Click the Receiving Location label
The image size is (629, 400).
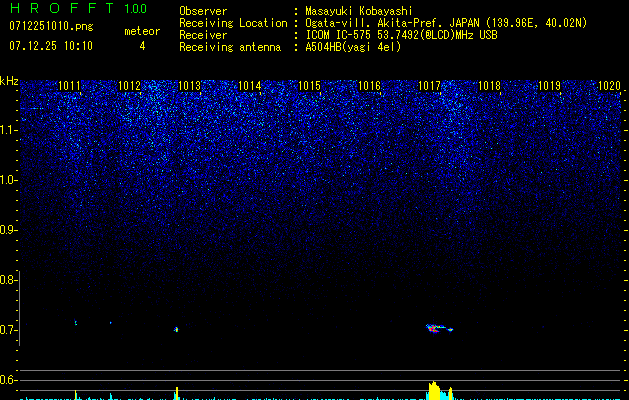click(233, 23)
